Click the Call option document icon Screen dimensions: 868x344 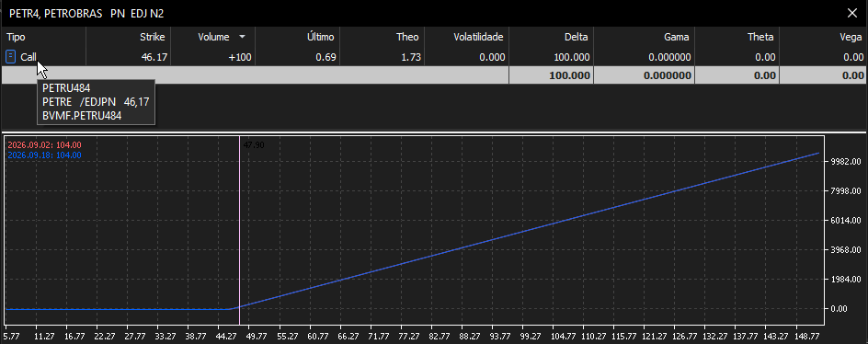coord(10,56)
